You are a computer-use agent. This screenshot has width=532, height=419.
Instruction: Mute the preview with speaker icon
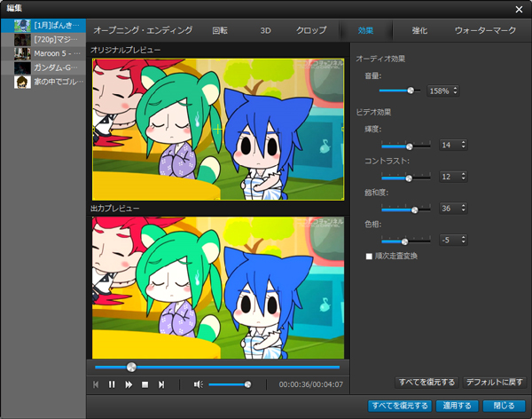pos(198,384)
